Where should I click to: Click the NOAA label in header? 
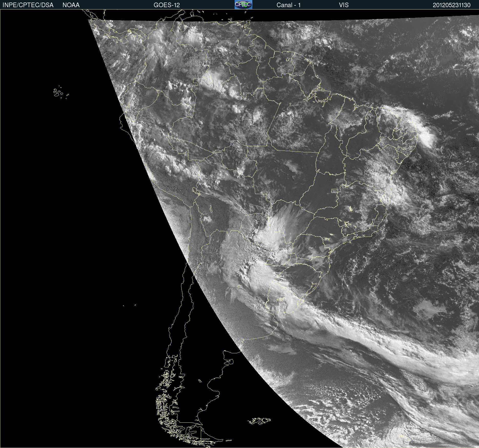(x=71, y=5)
